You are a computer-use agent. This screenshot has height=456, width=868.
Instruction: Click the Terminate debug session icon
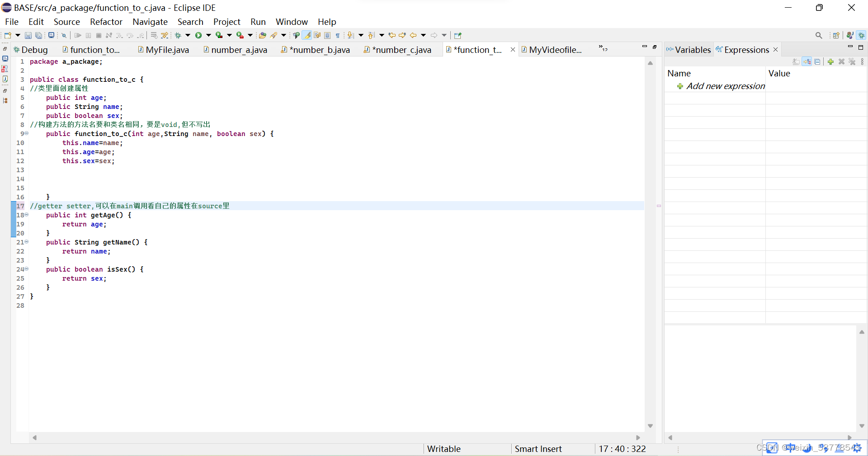tap(99, 35)
